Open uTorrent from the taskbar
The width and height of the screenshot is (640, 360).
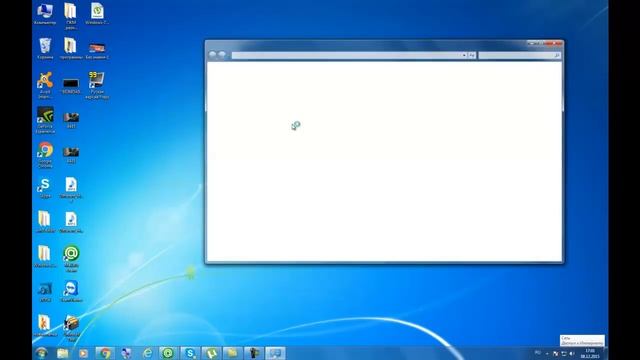point(211,353)
